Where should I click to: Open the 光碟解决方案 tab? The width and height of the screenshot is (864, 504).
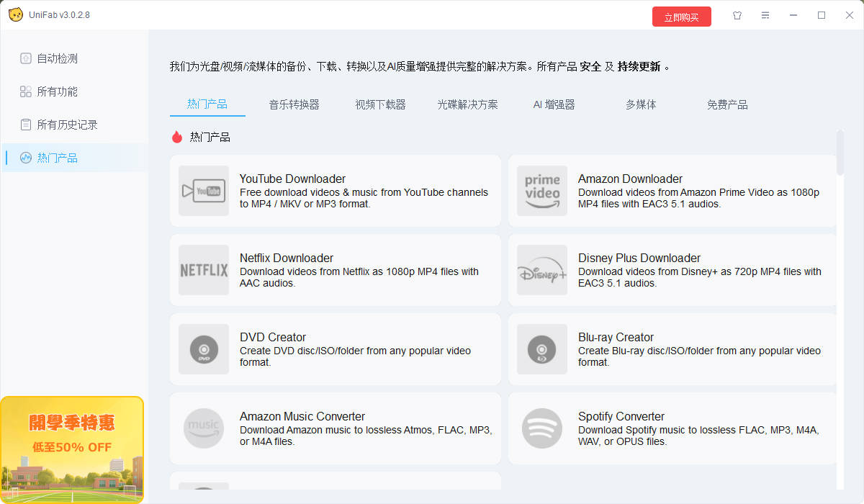point(467,104)
